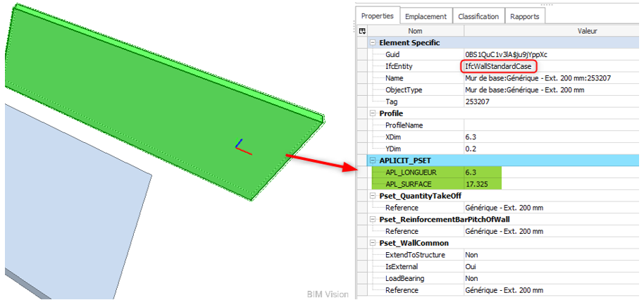Collapse the Profile property group
The height and width of the screenshot is (300, 644).
tap(373, 113)
